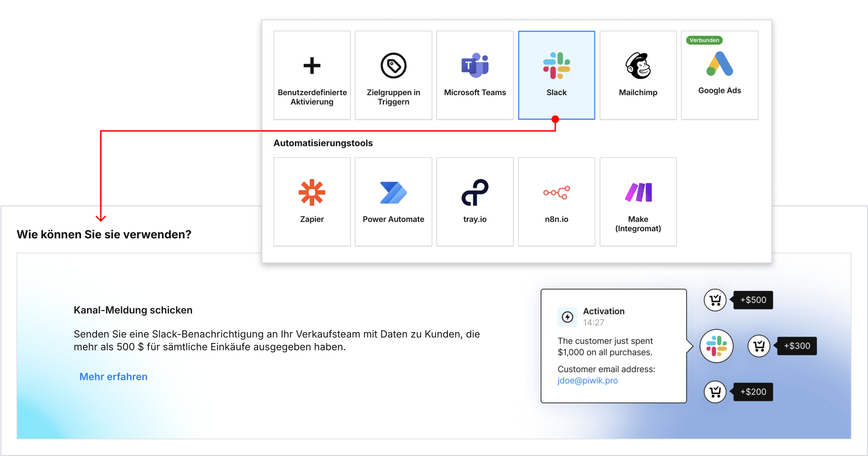Click the n8n.io label text
The height and width of the screenshot is (456, 868).
click(556, 219)
